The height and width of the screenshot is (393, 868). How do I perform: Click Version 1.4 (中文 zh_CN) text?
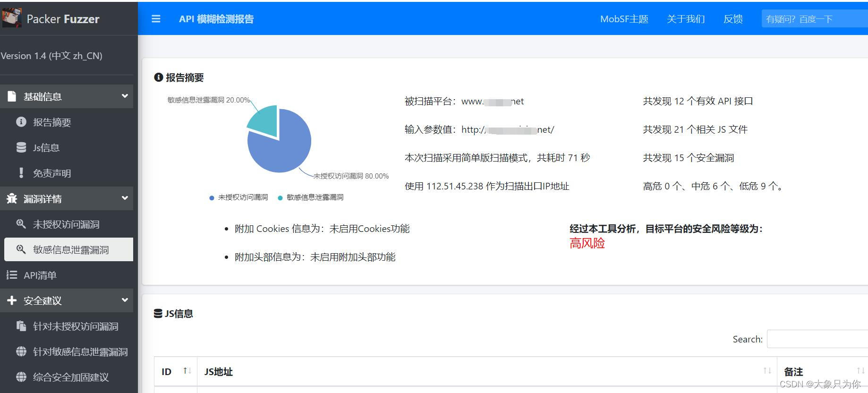coord(51,56)
